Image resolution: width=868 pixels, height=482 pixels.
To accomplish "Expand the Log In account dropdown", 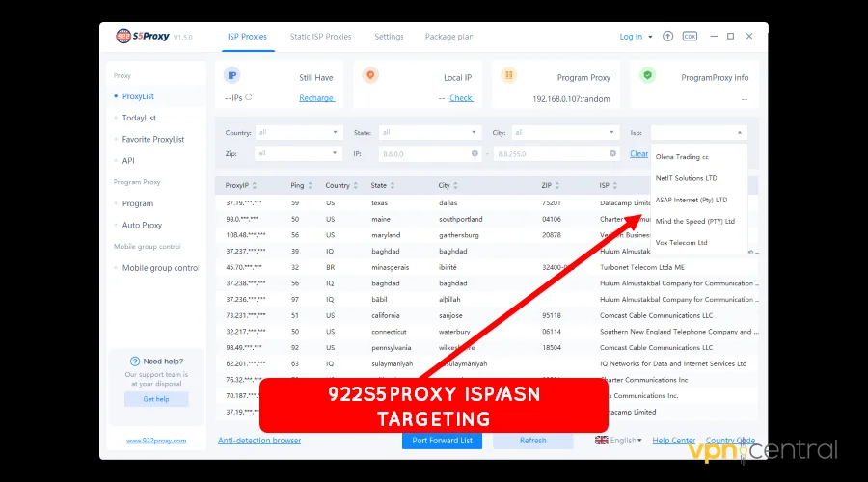I will click(x=650, y=37).
